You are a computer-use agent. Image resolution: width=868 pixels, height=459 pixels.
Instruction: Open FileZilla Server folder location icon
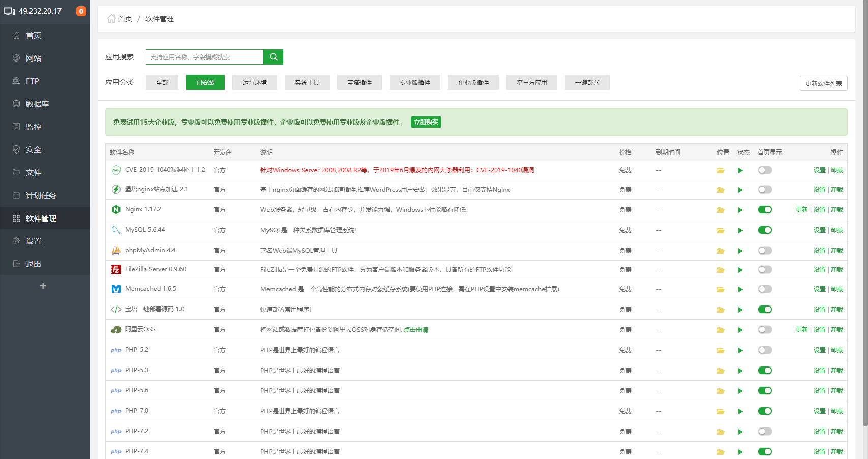click(x=721, y=270)
